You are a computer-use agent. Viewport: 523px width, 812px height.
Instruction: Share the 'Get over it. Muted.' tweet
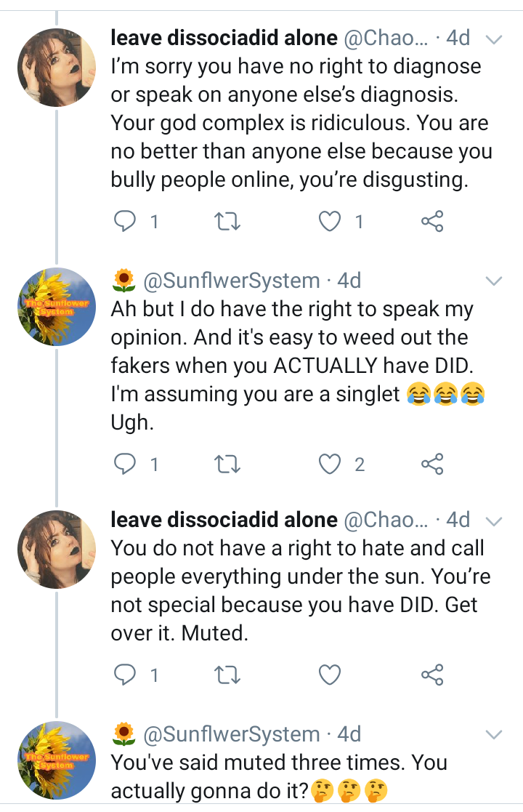(432, 675)
